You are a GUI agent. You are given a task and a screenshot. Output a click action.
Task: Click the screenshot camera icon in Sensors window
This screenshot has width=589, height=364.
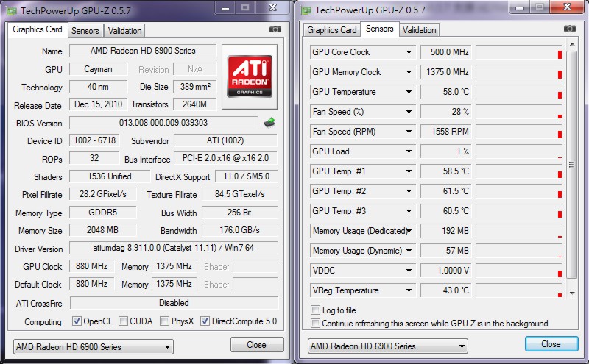tap(569, 29)
